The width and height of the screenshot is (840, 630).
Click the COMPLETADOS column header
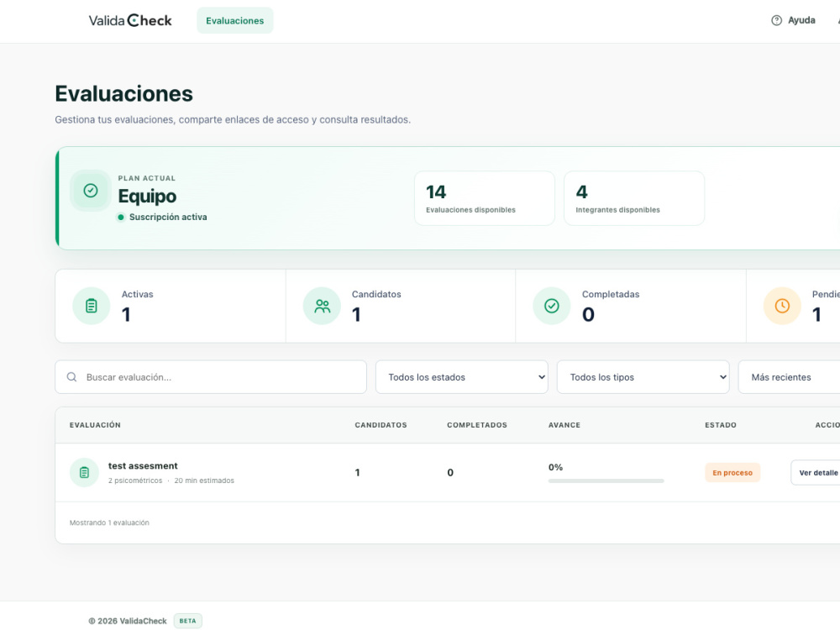tap(477, 425)
